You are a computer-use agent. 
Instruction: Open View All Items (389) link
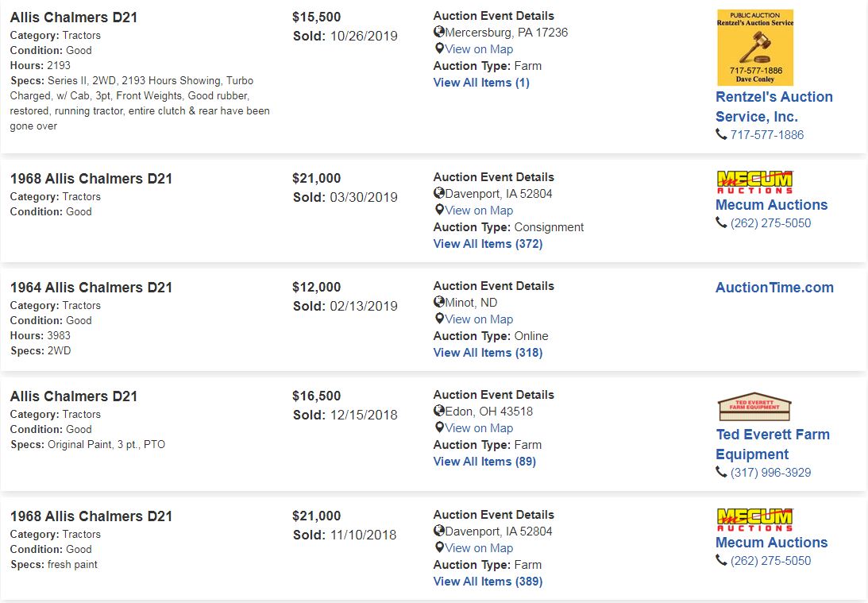tap(488, 582)
